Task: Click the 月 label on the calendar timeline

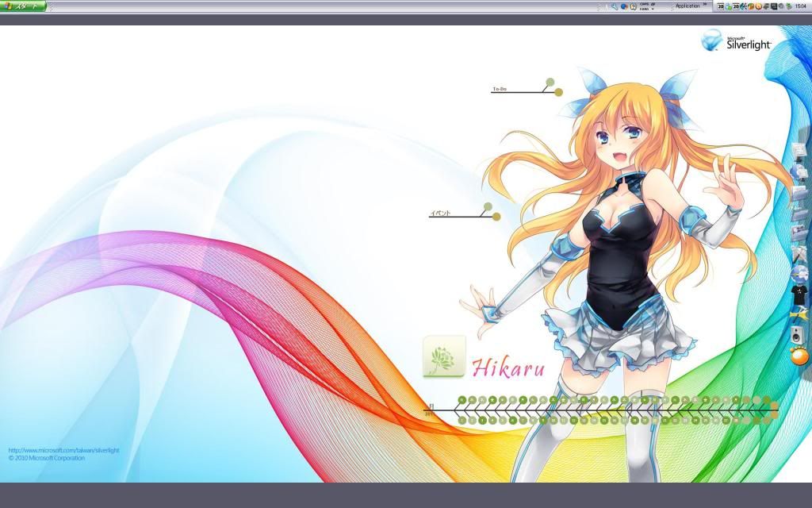Action: coord(431,406)
